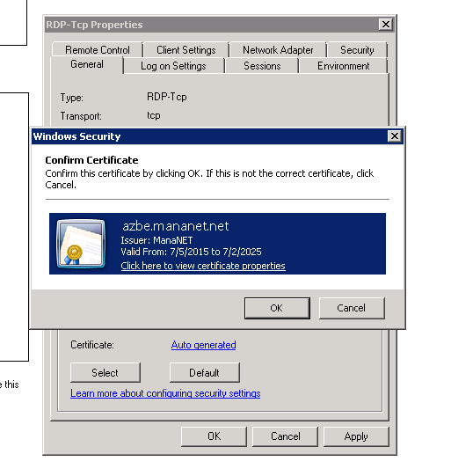
Task: Close the RDP-Tcp Properties window
Action: click(385, 25)
